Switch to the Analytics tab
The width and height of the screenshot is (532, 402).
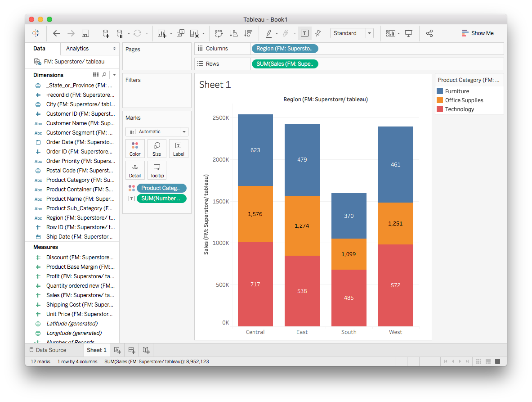(77, 49)
